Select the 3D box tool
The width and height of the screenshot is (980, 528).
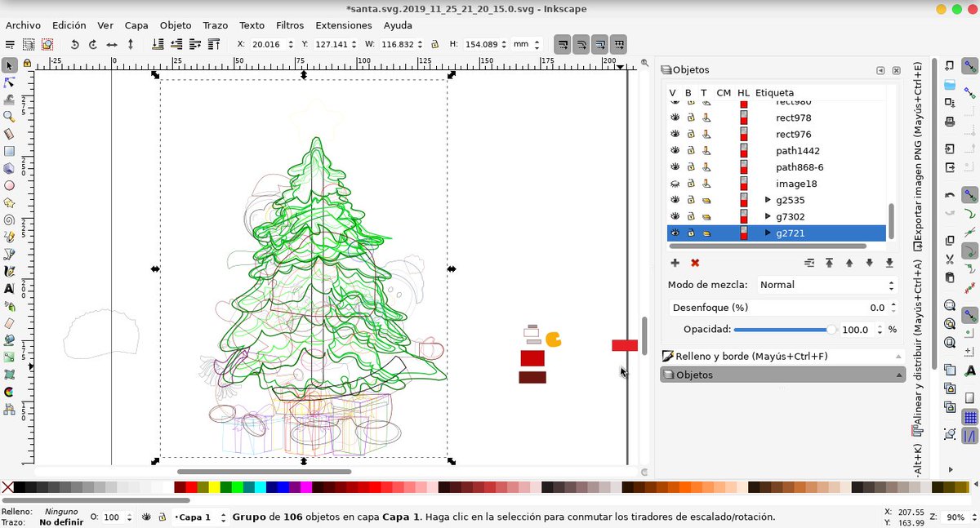[9, 168]
